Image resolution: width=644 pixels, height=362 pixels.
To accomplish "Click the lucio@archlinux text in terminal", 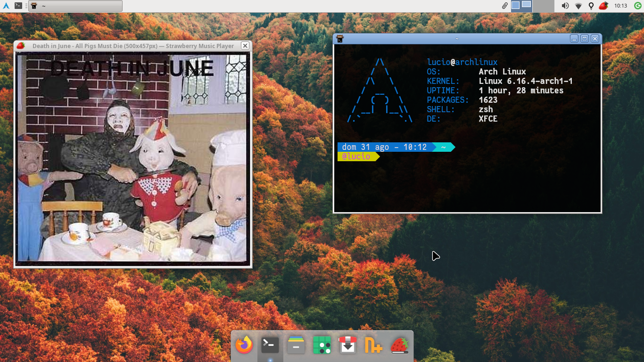I will pos(462,62).
